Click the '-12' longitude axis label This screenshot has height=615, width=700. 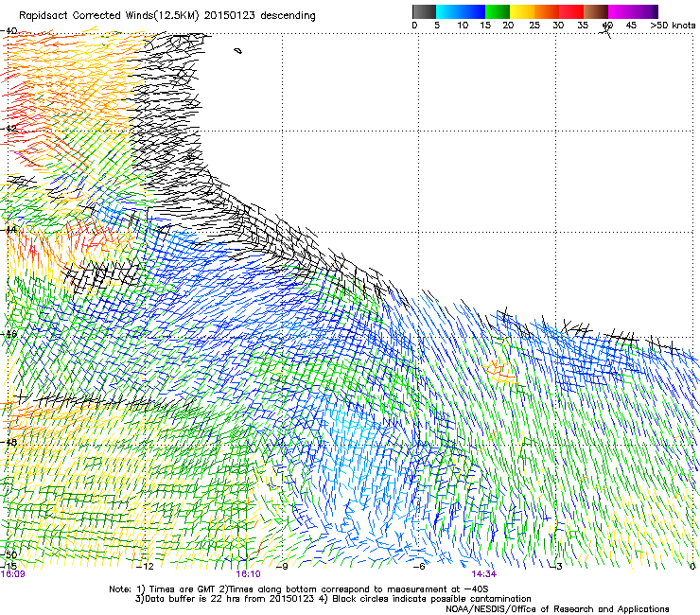(x=145, y=567)
